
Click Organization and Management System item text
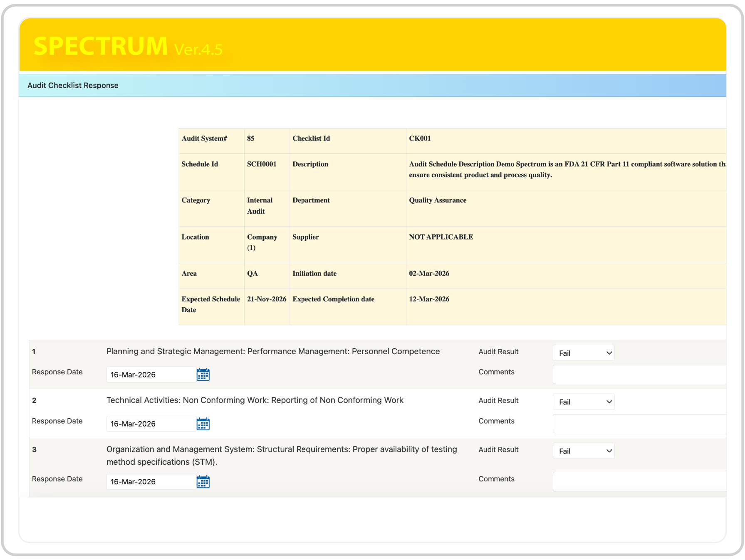(282, 456)
